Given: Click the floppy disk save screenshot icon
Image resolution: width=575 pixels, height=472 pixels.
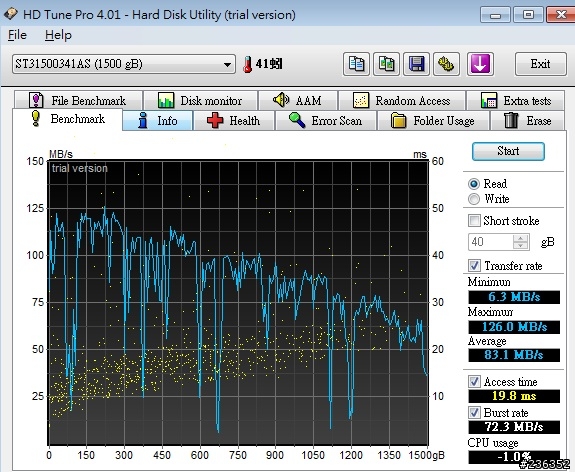Looking at the screenshot, I should (x=416, y=64).
